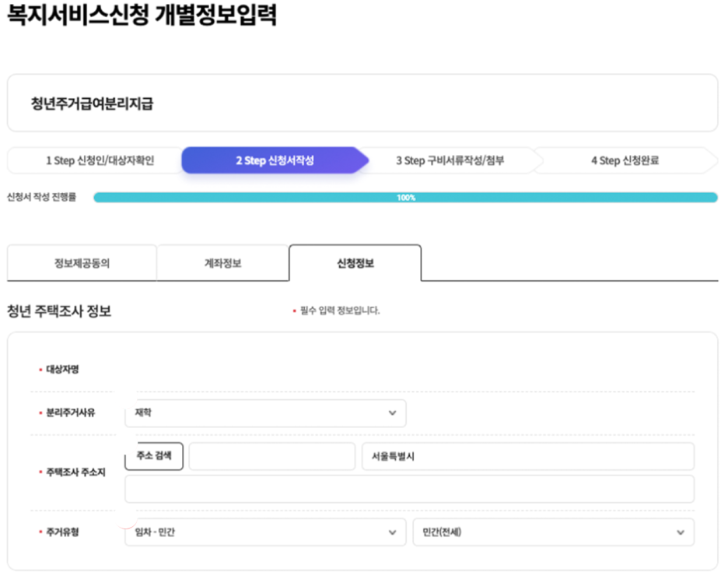Click the detailed address input row
This screenshot has width=728, height=583.
coord(412,489)
